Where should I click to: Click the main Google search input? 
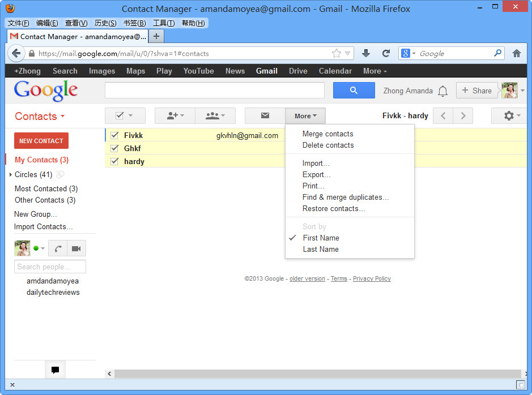pos(215,91)
